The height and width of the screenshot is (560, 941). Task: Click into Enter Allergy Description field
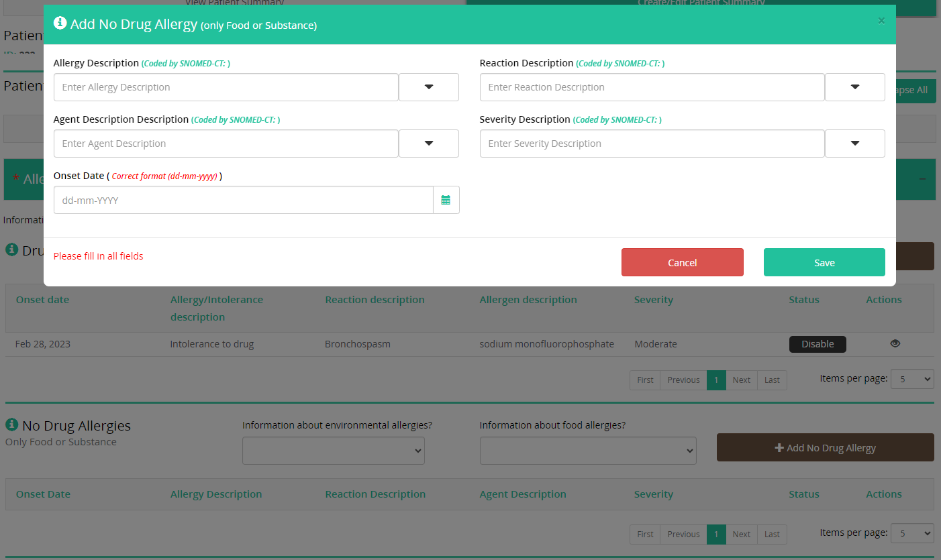226,87
